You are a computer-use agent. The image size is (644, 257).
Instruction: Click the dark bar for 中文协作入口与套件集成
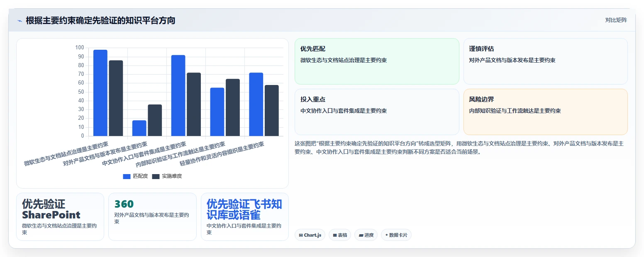194,104
